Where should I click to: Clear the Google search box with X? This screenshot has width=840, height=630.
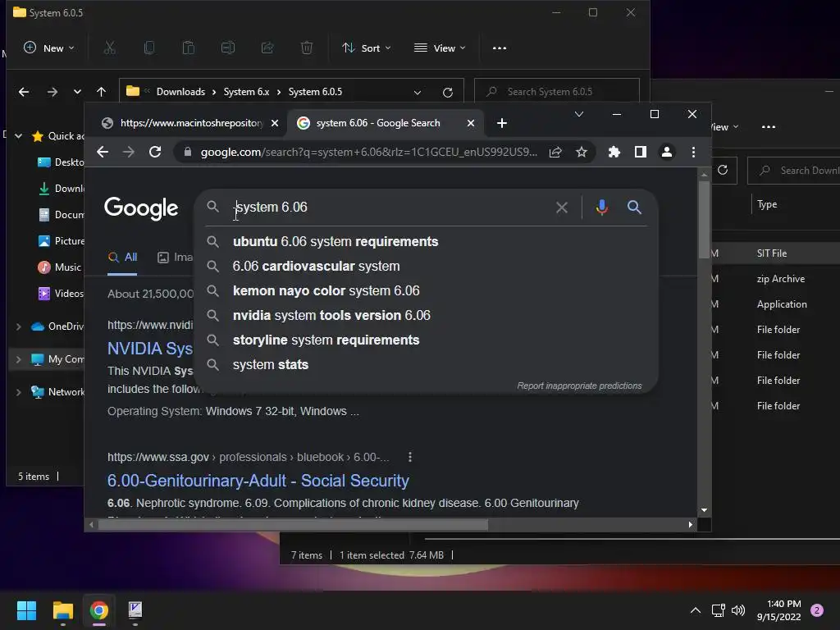561,208
